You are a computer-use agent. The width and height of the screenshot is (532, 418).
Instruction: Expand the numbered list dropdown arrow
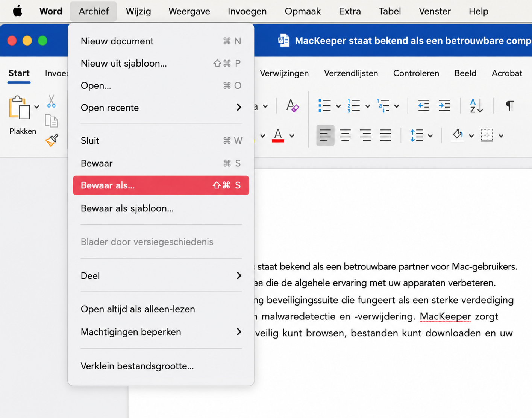point(368,106)
